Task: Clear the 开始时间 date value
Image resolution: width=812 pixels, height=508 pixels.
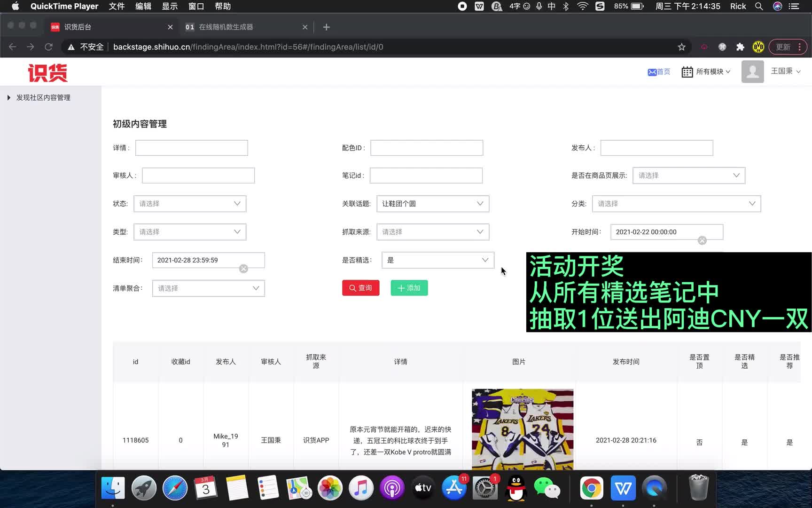Action: point(702,240)
